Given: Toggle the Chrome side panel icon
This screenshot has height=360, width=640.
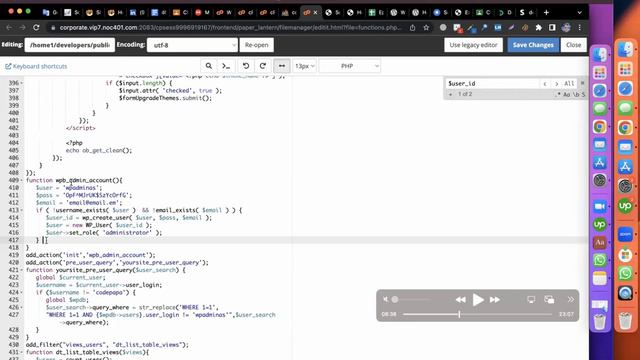Looking at the screenshot, I should click(x=552, y=28).
